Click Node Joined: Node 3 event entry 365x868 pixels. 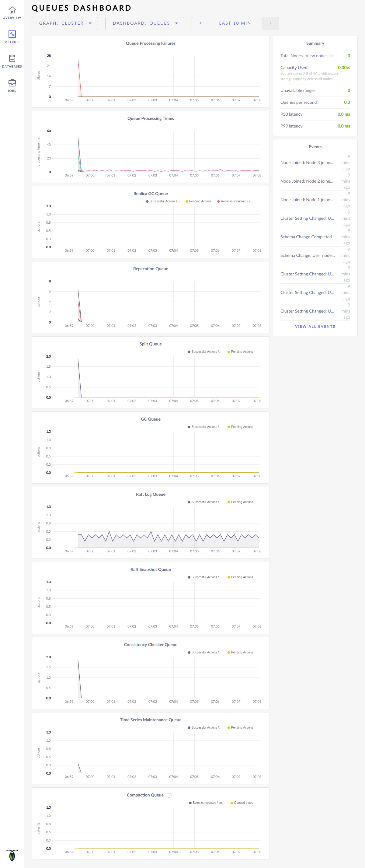pos(306,163)
